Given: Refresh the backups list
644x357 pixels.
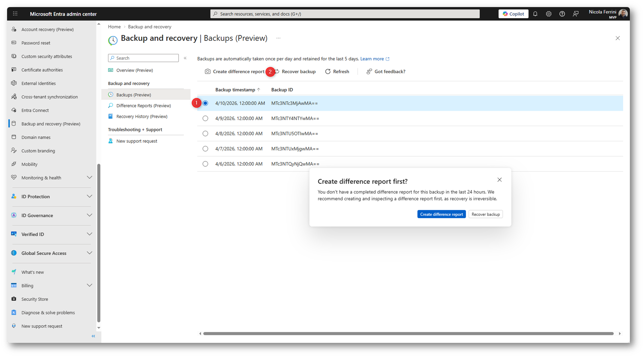Looking at the screenshot, I should pyautogui.click(x=337, y=71).
